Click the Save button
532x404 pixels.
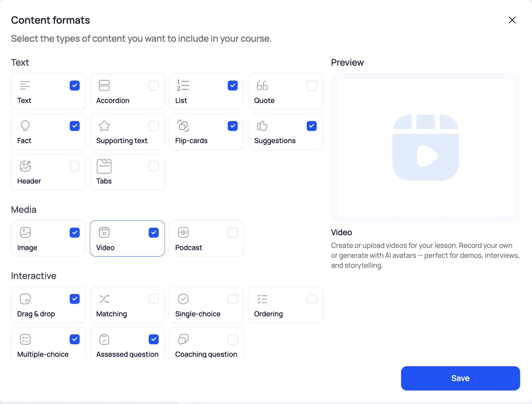pos(460,378)
